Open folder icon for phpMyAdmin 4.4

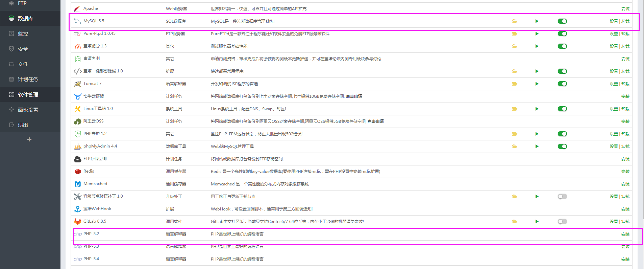pos(515,147)
